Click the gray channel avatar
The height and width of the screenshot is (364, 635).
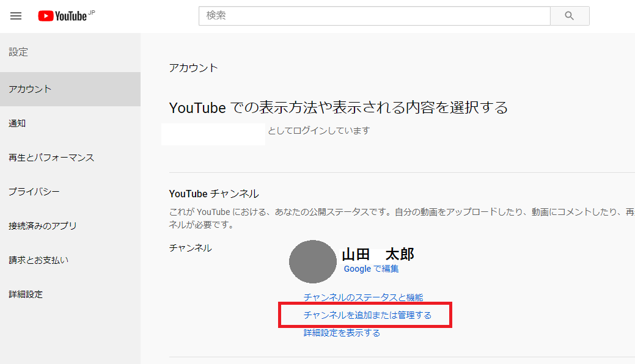click(313, 261)
